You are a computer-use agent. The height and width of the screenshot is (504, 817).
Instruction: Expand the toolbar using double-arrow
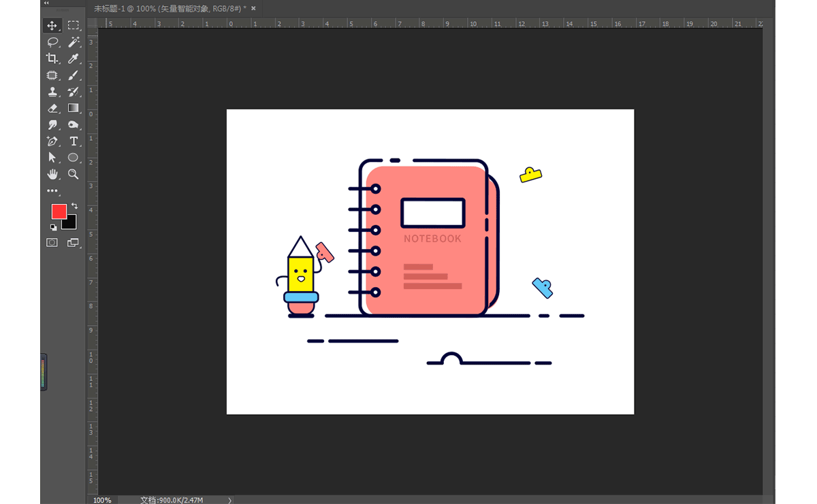pyautogui.click(x=46, y=3)
